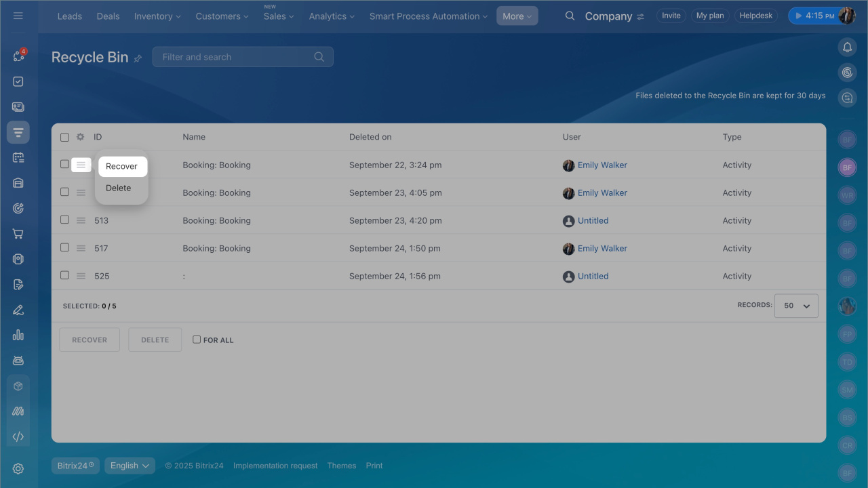Open settings gear in left sidebar

click(18, 468)
